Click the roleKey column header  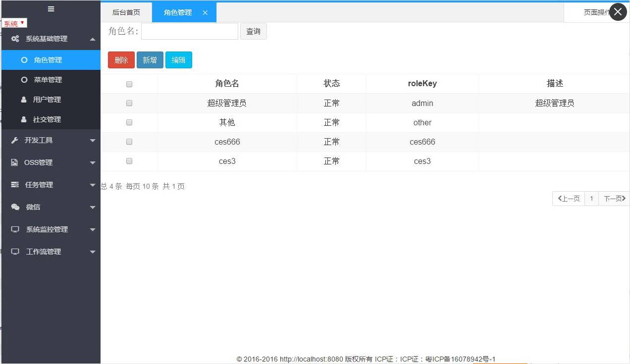[x=422, y=84]
